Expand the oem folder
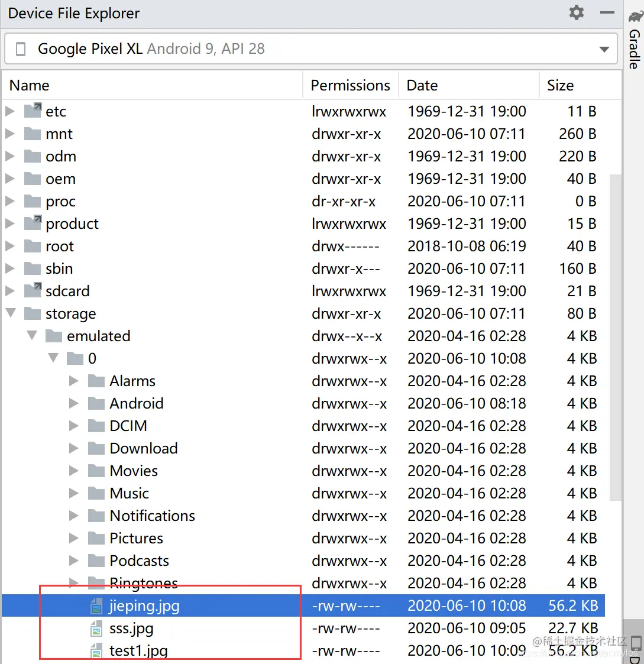Viewport: 644px width, 664px height. pyautogui.click(x=10, y=179)
